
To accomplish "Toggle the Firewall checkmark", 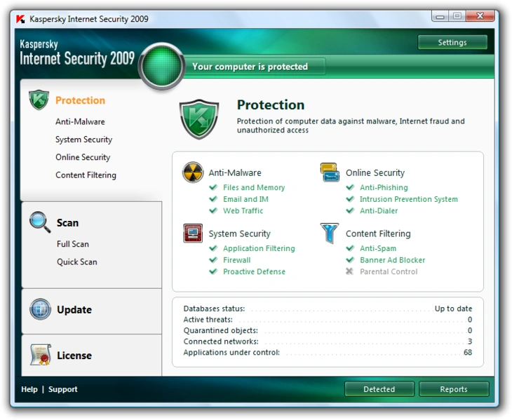I will pyautogui.click(x=213, y=259).
